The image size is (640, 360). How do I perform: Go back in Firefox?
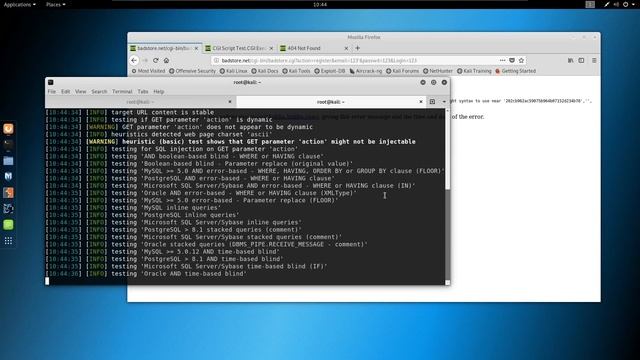point(134,60)
